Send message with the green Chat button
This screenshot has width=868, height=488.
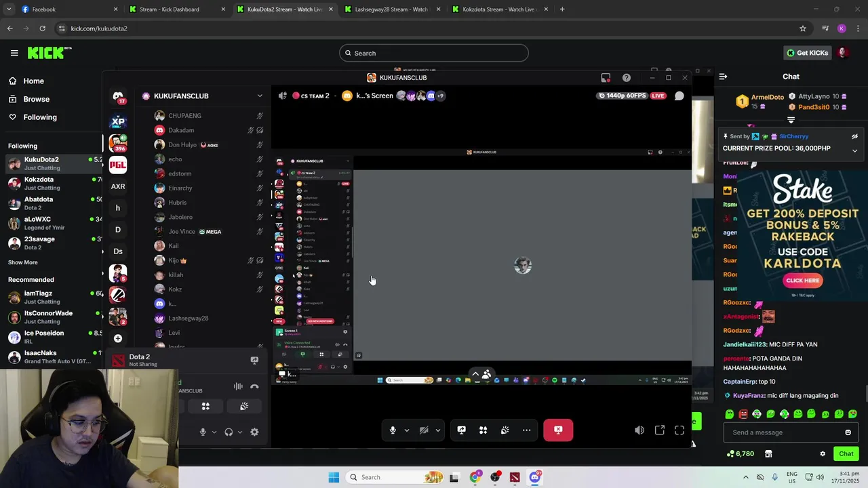846,453
